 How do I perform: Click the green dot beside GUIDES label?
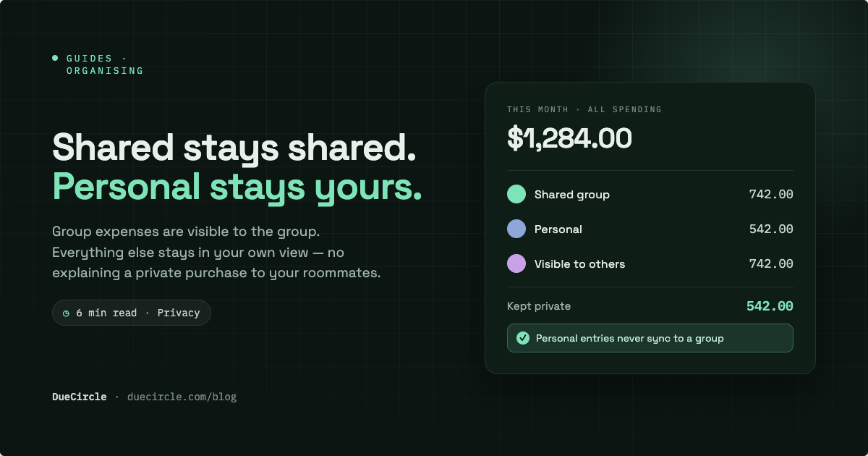(x=55, y=58)
